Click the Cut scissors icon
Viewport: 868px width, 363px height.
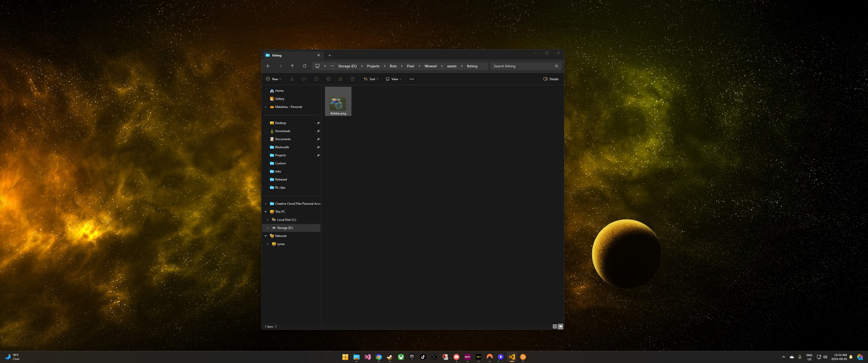(292, 79)
